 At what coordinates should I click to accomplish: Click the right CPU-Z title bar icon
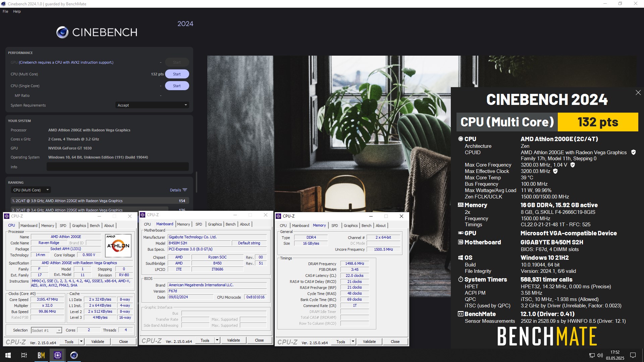(278, 216)
